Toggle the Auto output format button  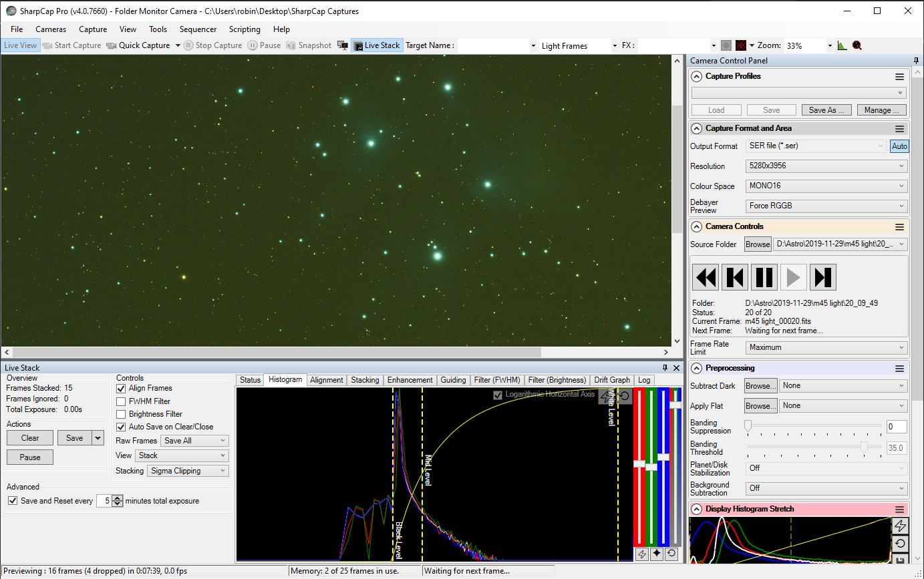click(x=899, y=146)
